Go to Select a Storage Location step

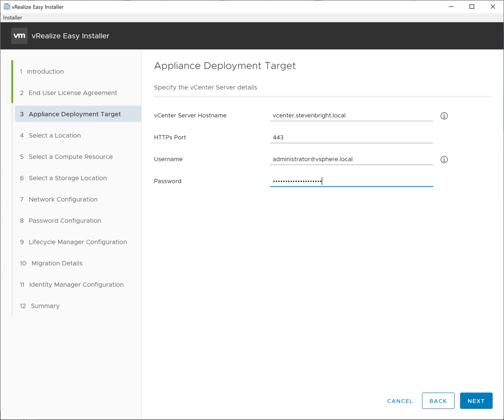pyautogui.click(x=68, y=178)
